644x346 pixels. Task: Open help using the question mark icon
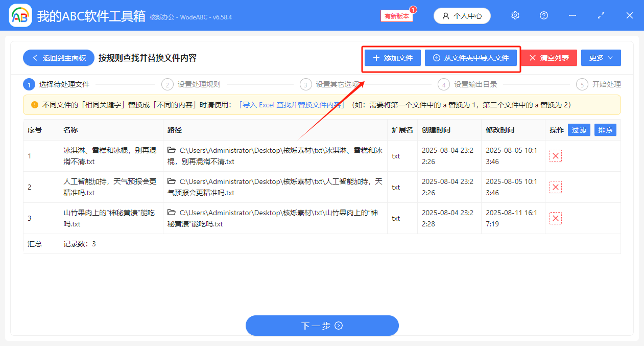543,15
